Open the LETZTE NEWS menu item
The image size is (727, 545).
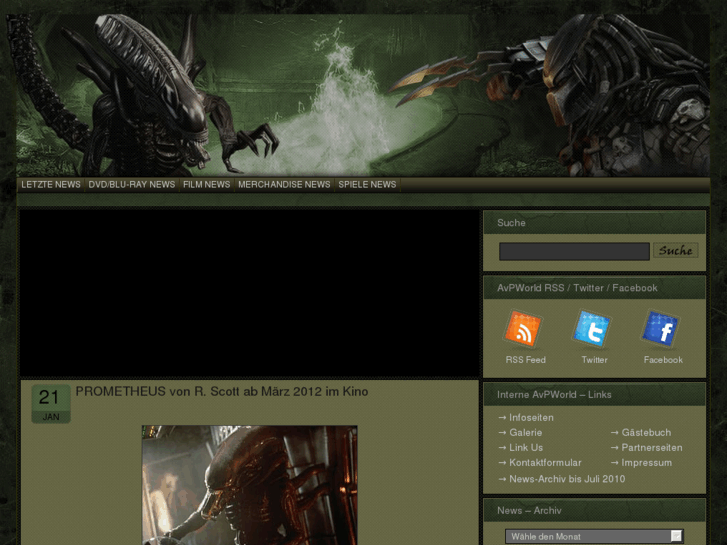click(51, 185)
